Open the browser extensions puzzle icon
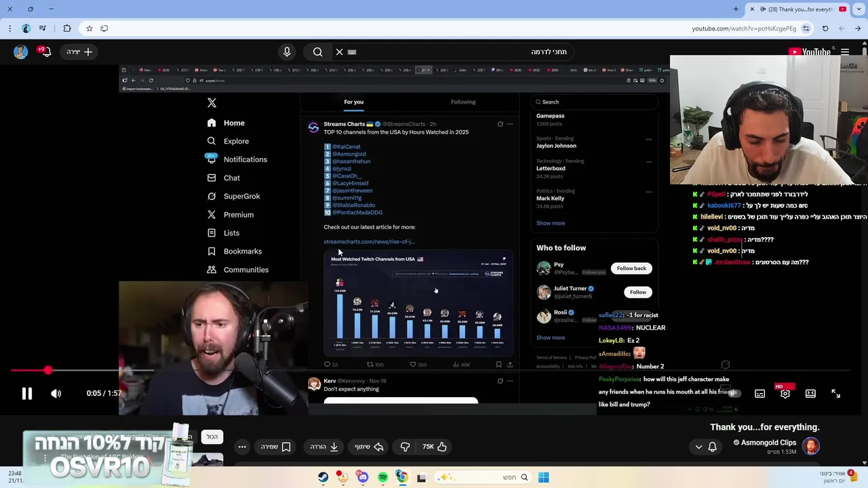868x488 pixels. point(66,28)
